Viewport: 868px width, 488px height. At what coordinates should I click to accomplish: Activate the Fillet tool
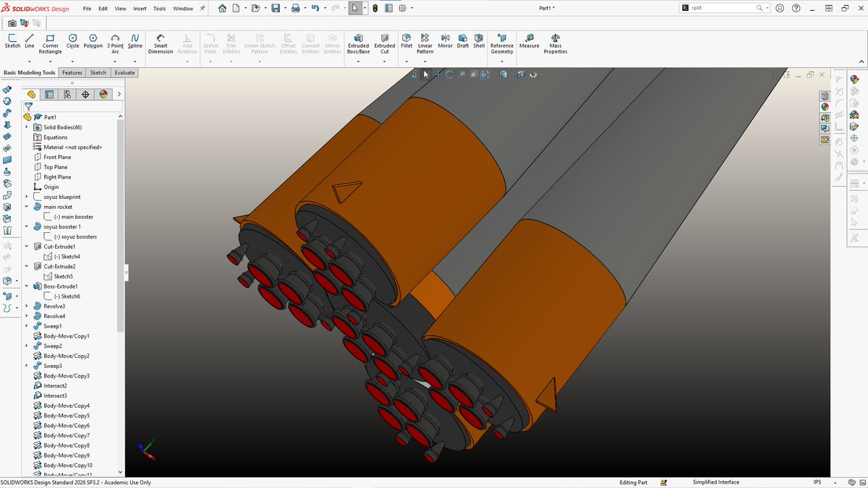click(407, 43)
